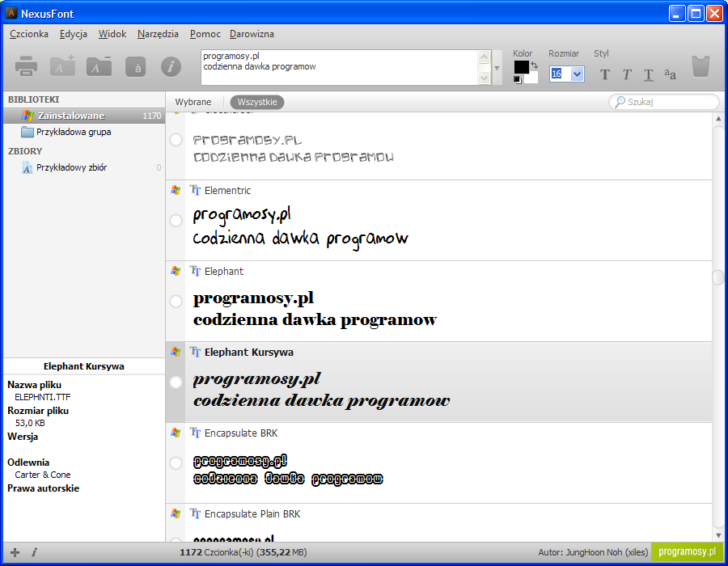Click the font list vertical scrollbar thumb
The image size is (728, 566).
coord(718,277)
